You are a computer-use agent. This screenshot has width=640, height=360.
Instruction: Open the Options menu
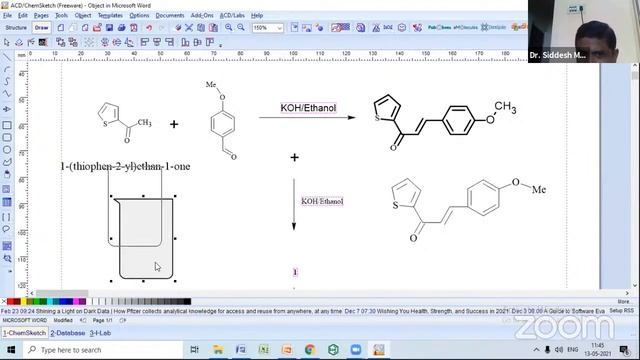tap(139, 16)
